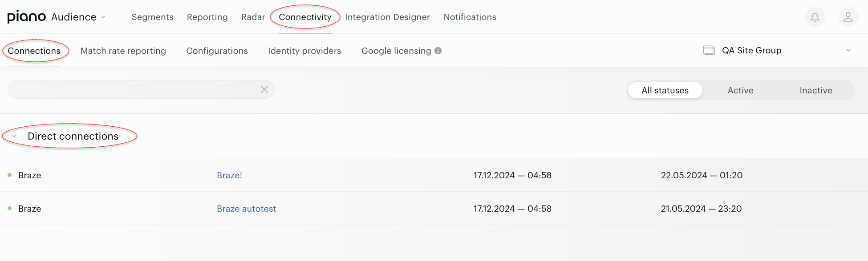Switch to the Configurations tab
868x261 pixels.
click(217, 51)
